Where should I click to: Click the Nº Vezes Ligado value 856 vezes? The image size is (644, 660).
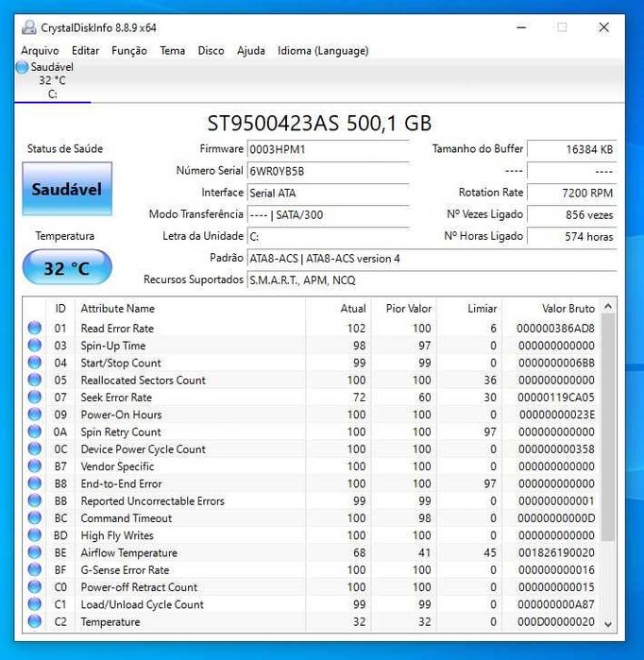click(x=572, y=215)
